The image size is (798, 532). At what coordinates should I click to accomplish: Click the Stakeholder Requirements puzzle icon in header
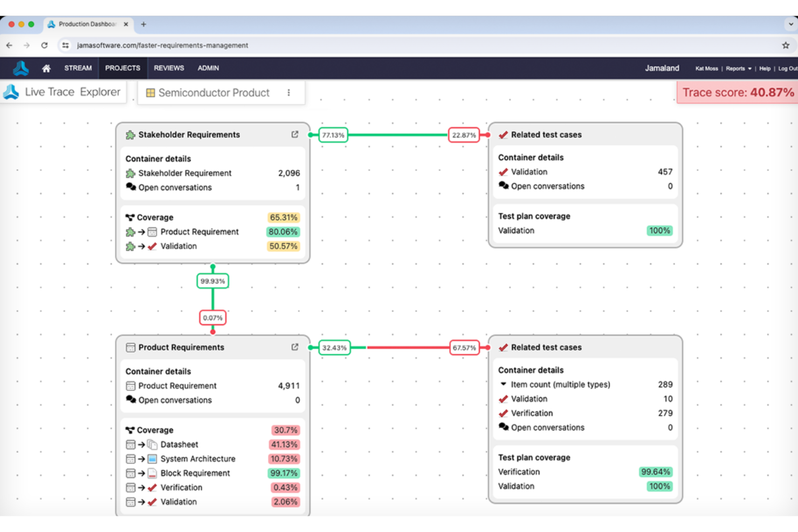tap(130, 135)
